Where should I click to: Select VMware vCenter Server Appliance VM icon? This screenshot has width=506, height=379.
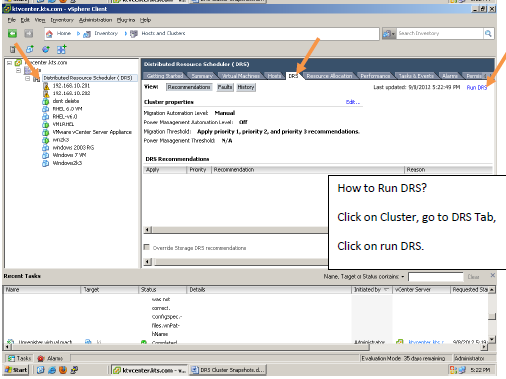click(46, 132)
